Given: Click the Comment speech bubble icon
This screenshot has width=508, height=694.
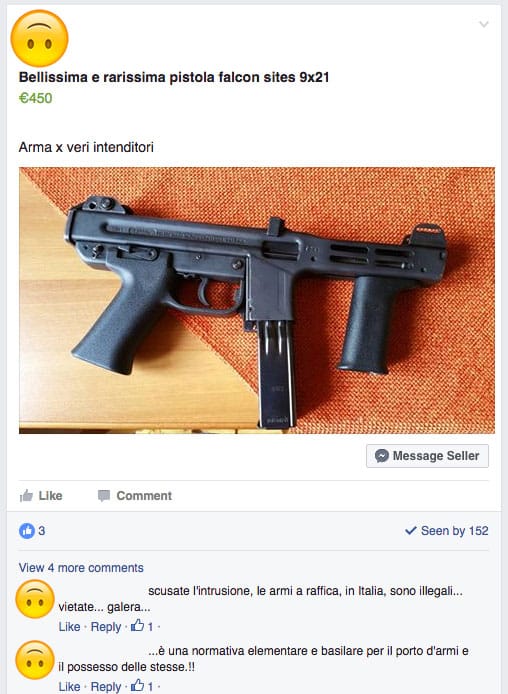Looking at the screenshot, I should [104, 496].
